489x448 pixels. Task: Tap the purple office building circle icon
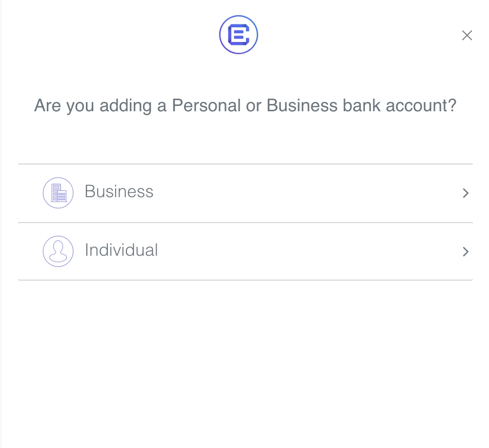[x=58, y=193]
